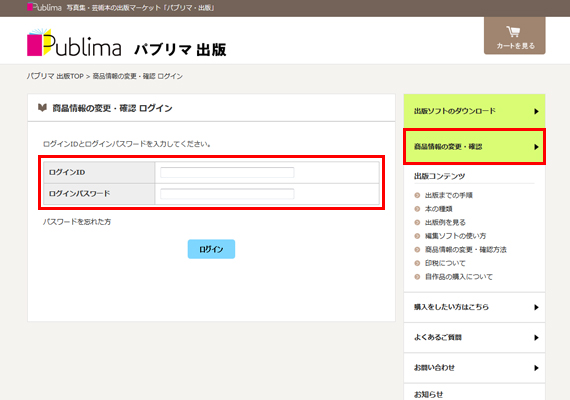Open 購入をしたい方はこちら sidebar item
Image resolution: width=570 pixels, height=400 pixels.
pos(474,307)
